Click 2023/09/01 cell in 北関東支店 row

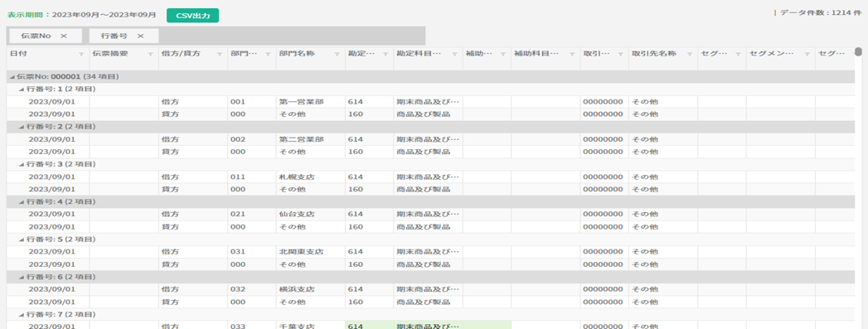[48, 252]
